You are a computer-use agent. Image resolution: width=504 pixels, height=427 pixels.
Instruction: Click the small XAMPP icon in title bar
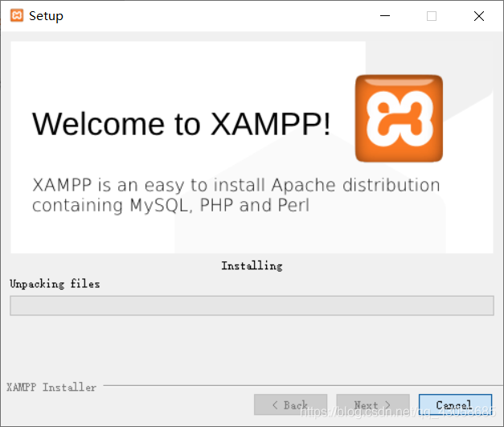[x=17, y=15]
